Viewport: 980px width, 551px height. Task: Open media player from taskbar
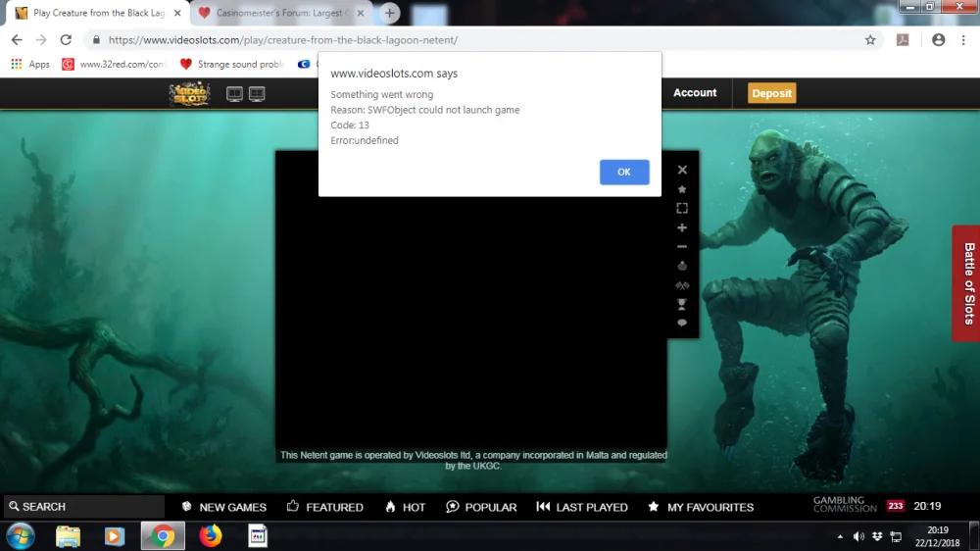point(114,536)
